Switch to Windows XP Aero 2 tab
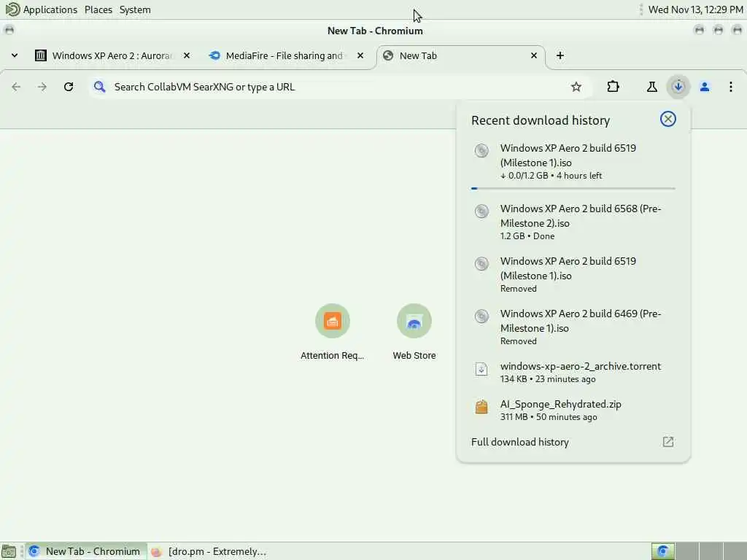The height and width of the screenshot is (560, 747). coord(111,55)
